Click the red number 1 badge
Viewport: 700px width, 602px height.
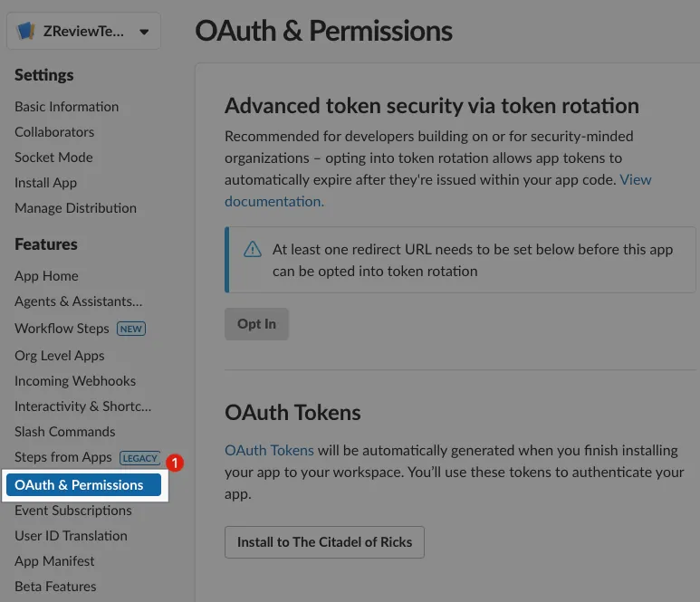tap(175, 463)
